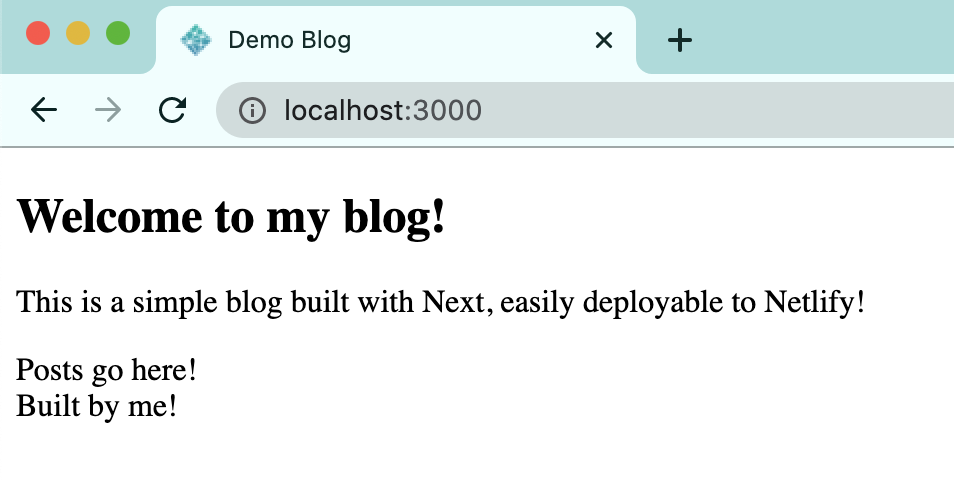Minimize the window with the yellow button
Viewport: 954px width, 480px height.
[78, 33]
